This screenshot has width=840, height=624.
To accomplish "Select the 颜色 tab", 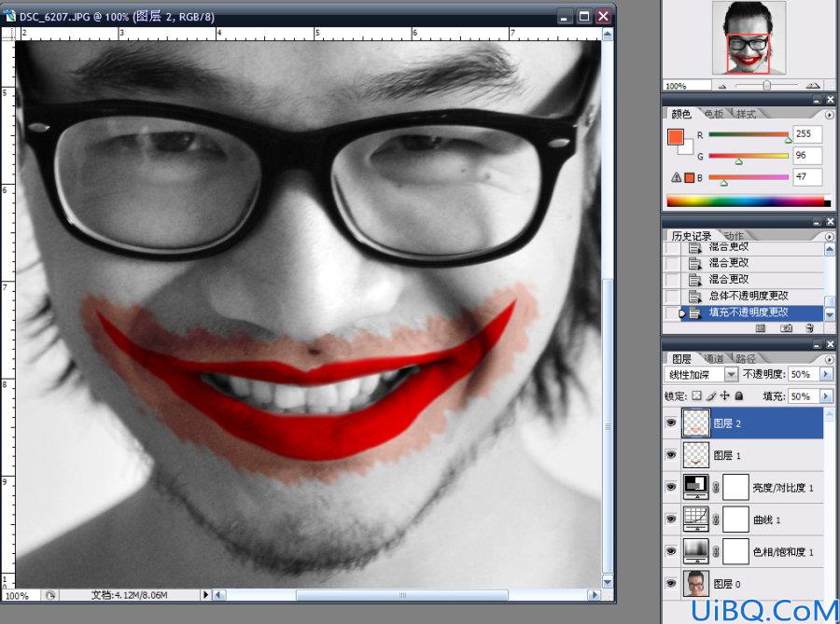I will pyautogui.click(x=681, y=114).
